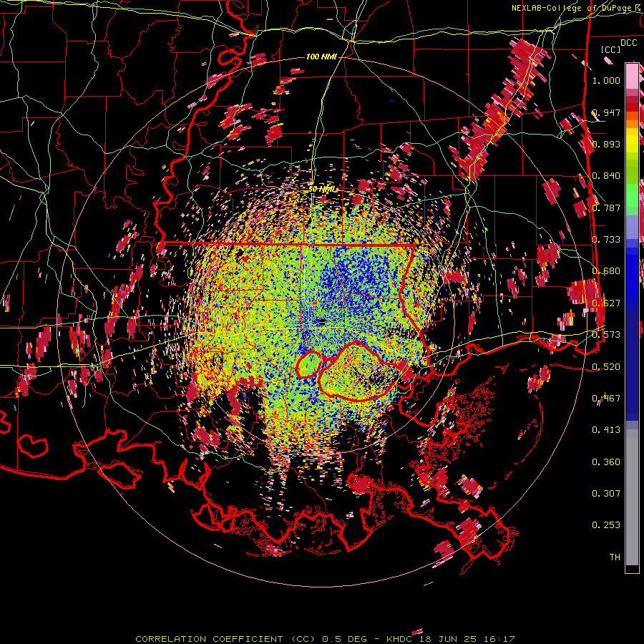Pick the bright green color bar segment
Image resolution: width=644 pixels, height=644 pixels.
click(x=632, y=195)
